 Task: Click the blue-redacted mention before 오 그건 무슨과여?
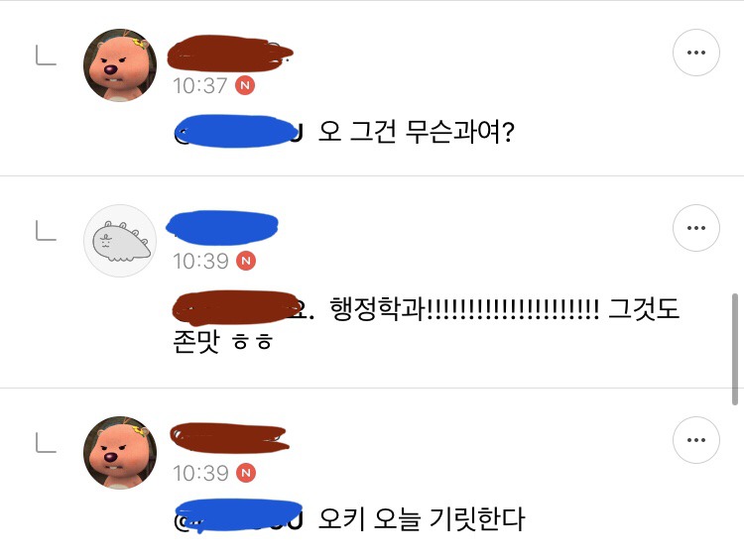[x=239, y=132]
